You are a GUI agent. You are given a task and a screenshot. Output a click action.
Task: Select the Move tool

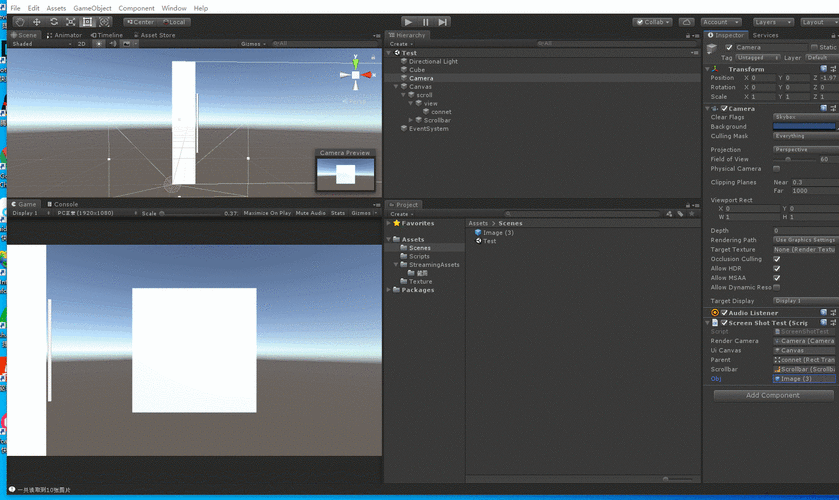point(37,21)
